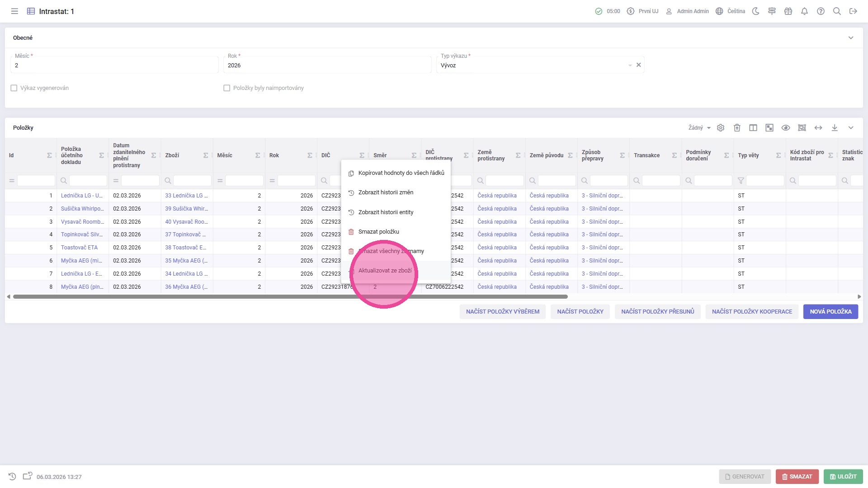Collapse the Obecné section
The height and width of the screenshot is (488, 868).
click(x=851, y=38)
